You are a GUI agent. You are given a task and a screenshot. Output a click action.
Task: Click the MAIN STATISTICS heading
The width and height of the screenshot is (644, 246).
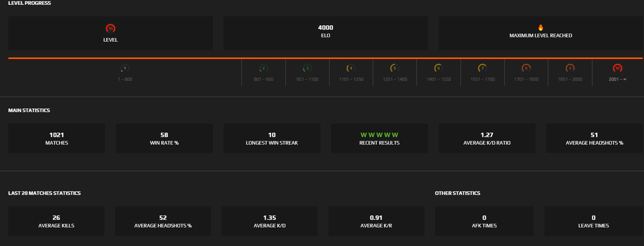coord(28,110)
